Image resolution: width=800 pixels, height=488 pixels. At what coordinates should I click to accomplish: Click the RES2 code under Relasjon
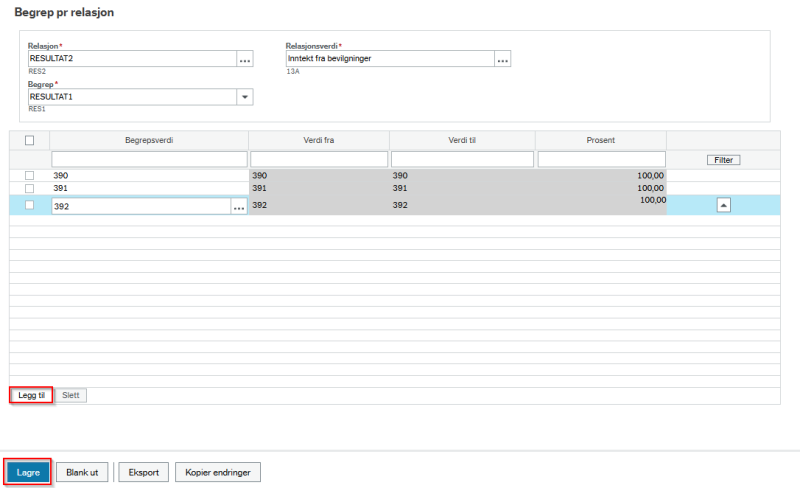(x=37, y=71)
